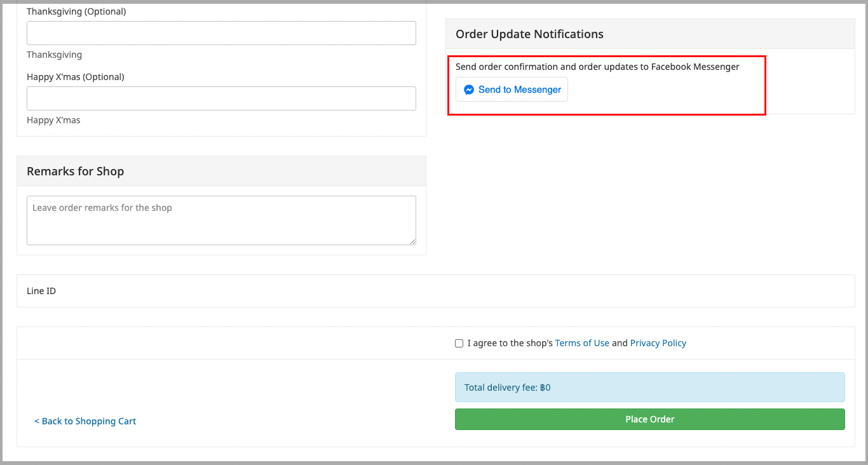The width and height of the screenshot is (868, 465).
Task: Focus the Happy X'mas (Optional) input field
Action: [221, 98]
